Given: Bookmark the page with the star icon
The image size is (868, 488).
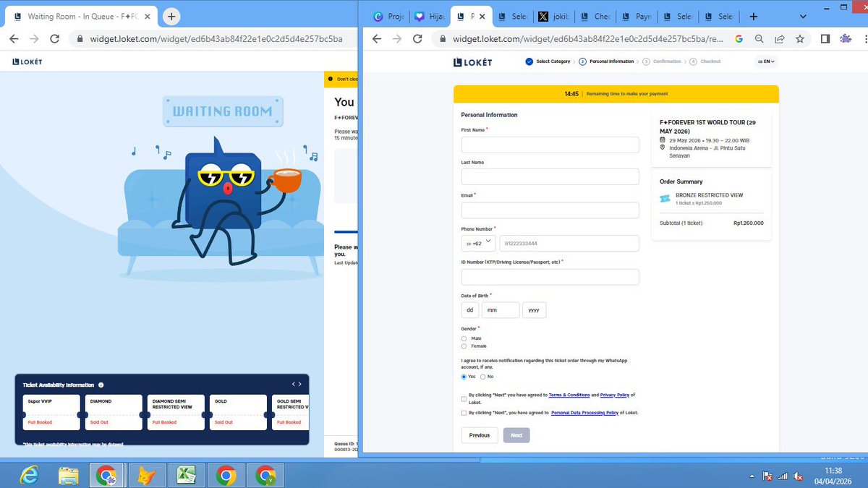Looking at the screenshot, I should tap(799, 39).
